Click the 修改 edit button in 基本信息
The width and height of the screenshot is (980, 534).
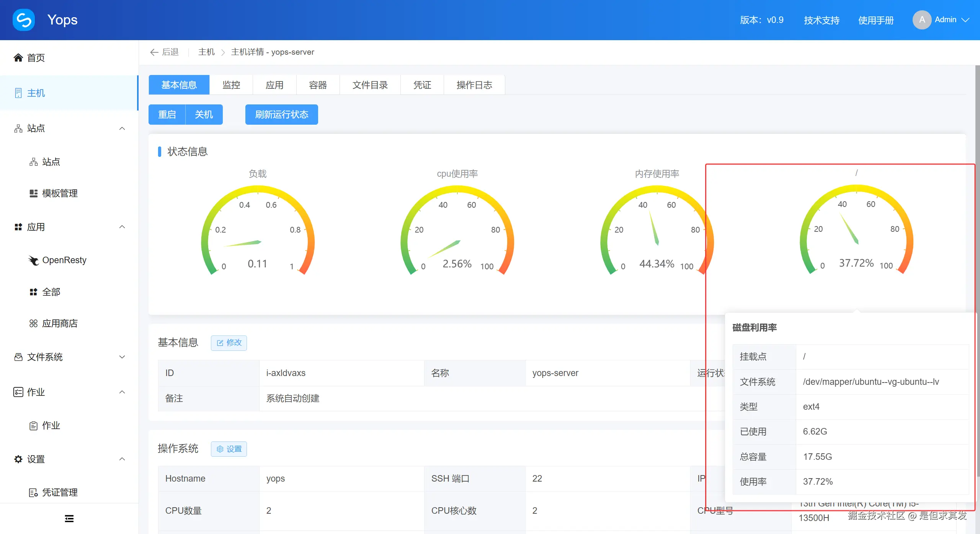(229, 343)
